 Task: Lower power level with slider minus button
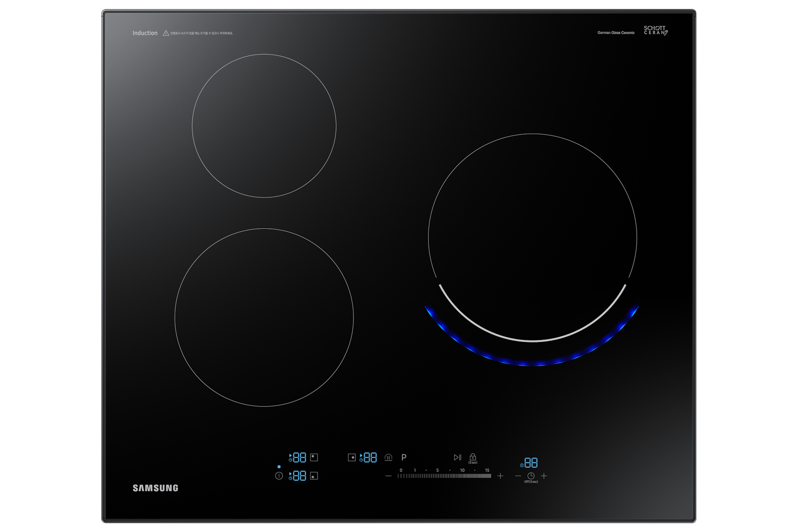(388, 476)
